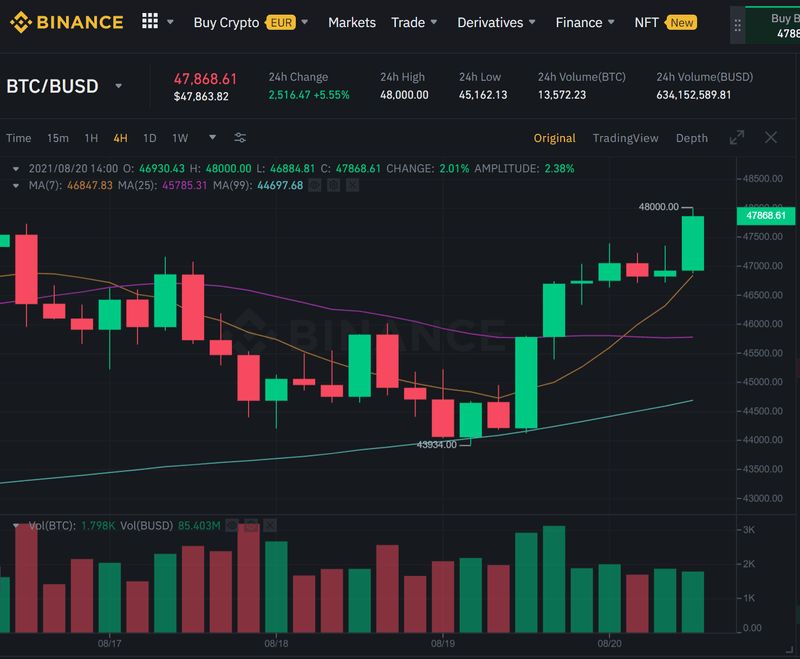Screen dimensions: 800x659
Task: Click the last price 47,868.61
Action: (x=206, y=79)
